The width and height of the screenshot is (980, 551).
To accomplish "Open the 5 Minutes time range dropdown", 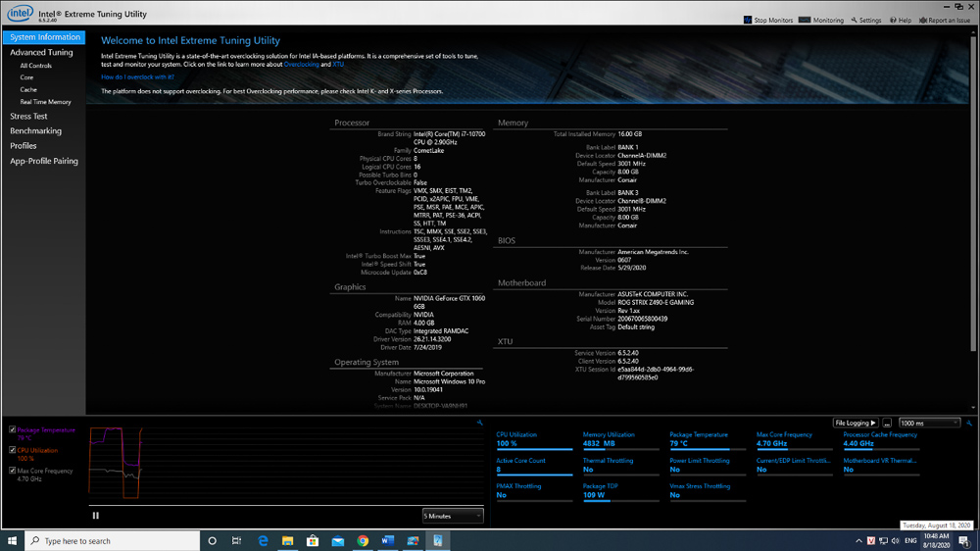I will [x=453, y=516].
